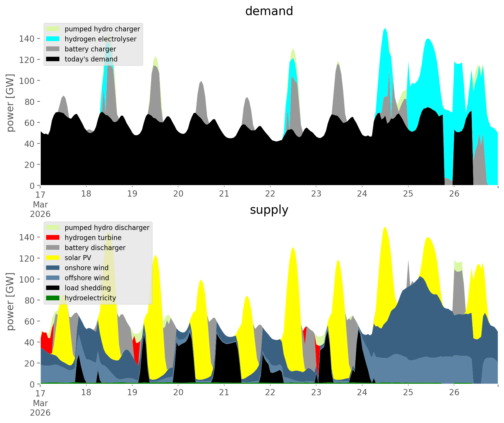504x423 pixels.
Task: Click the 'supply' chart title
Action: click(x=269, y=210)
